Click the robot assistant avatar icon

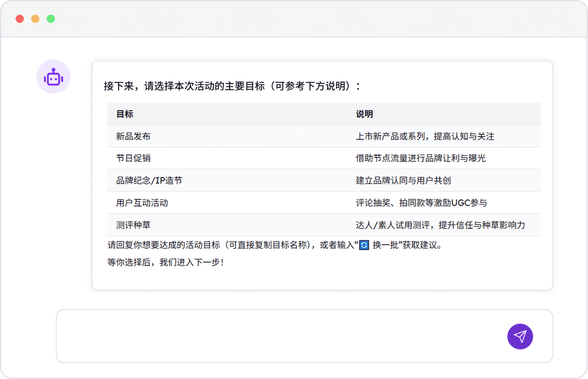tap(53, 76)
